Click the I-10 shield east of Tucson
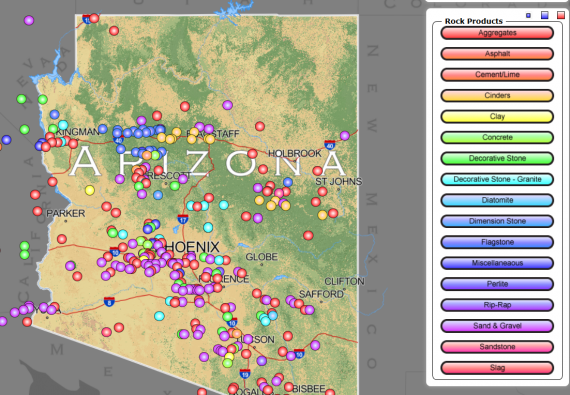Image resolution: width=570 pixels, height=395 pixels. 299,353
